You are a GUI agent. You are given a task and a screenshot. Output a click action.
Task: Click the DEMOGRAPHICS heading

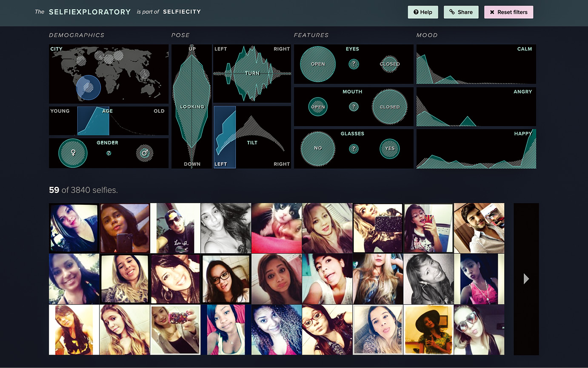[77, 35]
